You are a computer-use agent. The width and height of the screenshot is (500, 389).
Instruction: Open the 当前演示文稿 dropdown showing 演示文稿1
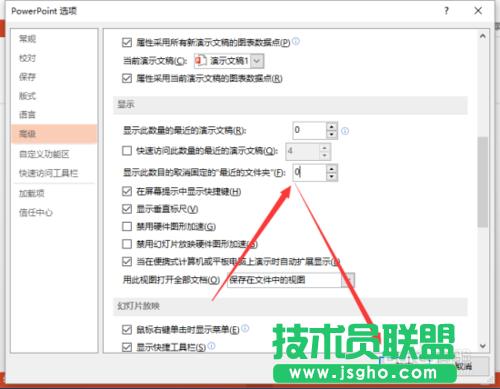[x=257, y=61]
